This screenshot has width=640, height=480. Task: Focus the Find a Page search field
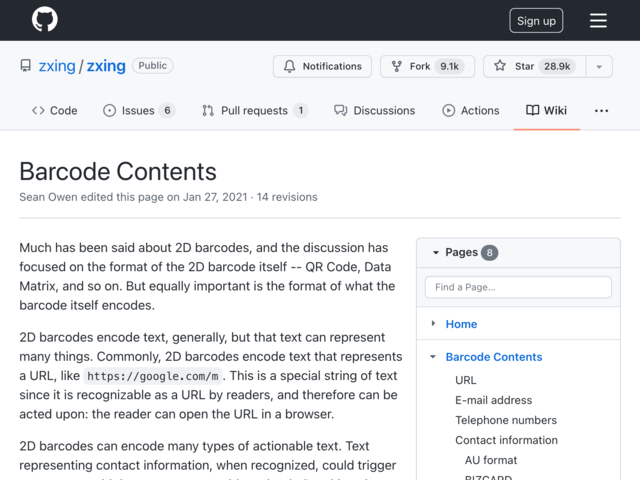tap(518, 287)
